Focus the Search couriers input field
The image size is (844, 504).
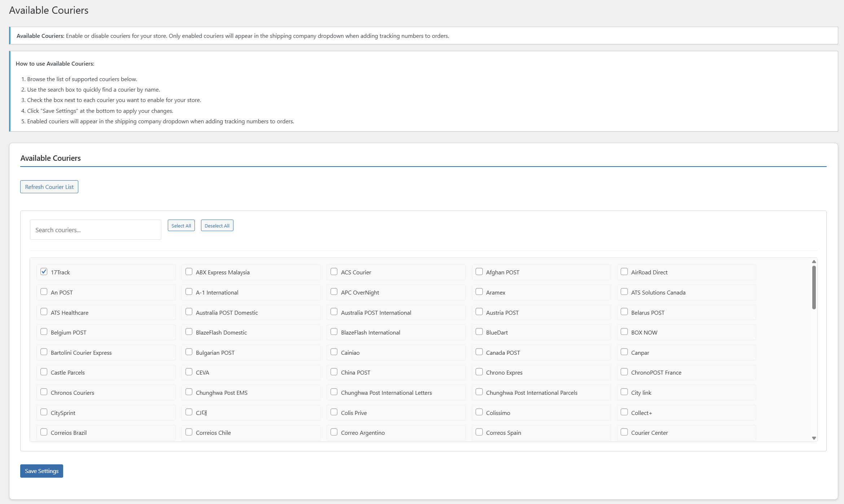tap(95, 230)
